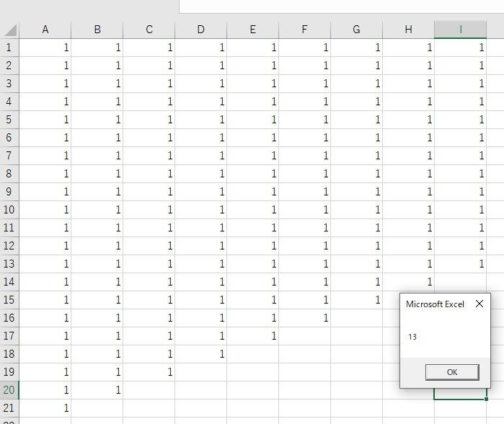The image size is (504, 424).
Task: Click cell E17 containing 1
Action: (x=253, y=336)
